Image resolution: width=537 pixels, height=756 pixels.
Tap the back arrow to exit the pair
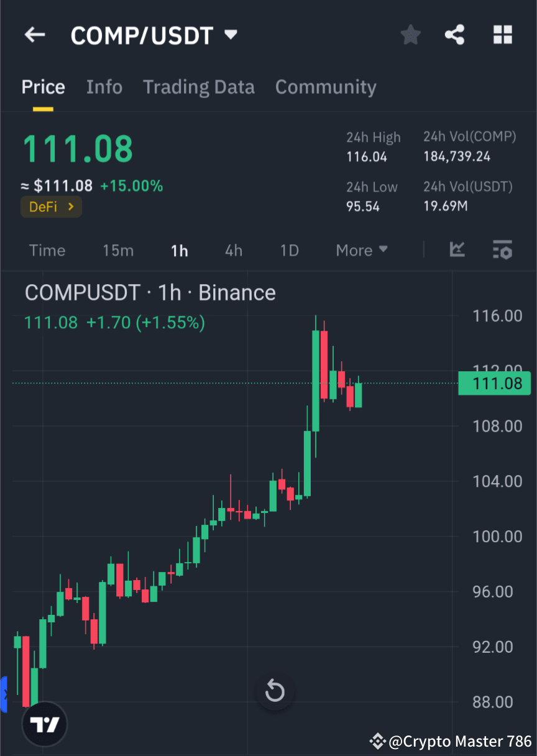point(34,35)
